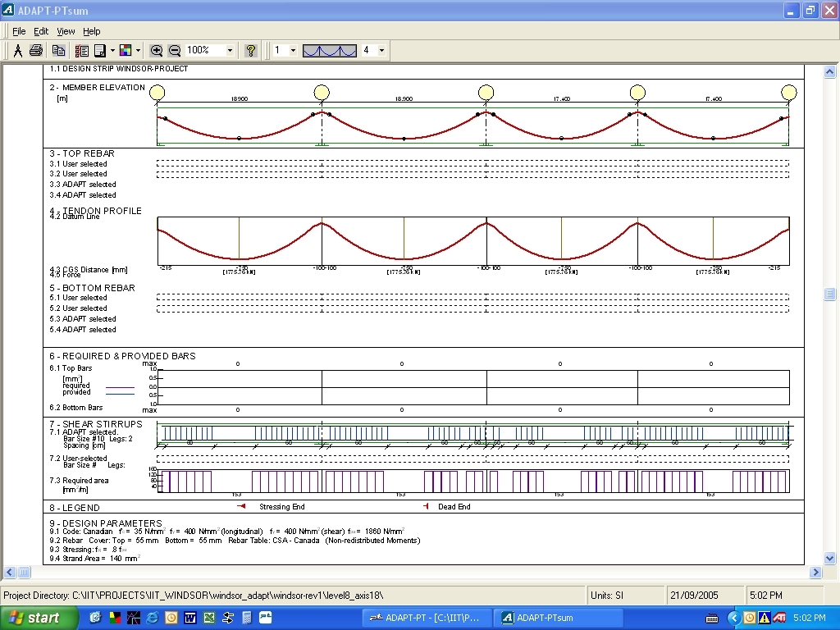Click the Zoom In magnifier icon

157,51
